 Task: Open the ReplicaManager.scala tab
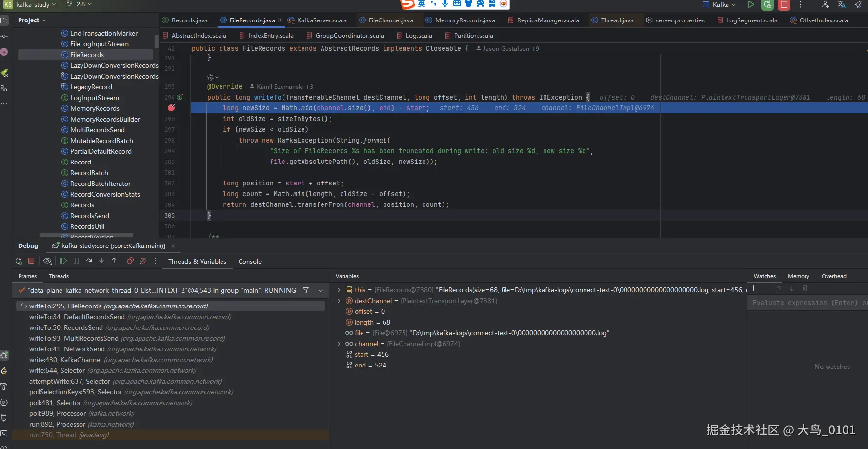(x=543, y=20)
